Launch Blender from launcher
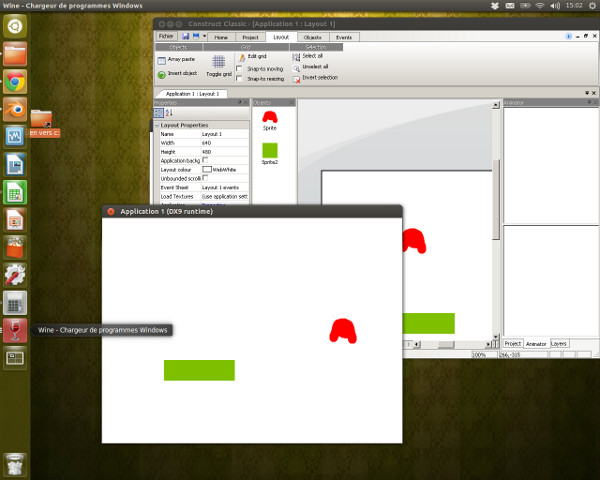This screenshot has width=600, height=480. (x=15, y=109)
